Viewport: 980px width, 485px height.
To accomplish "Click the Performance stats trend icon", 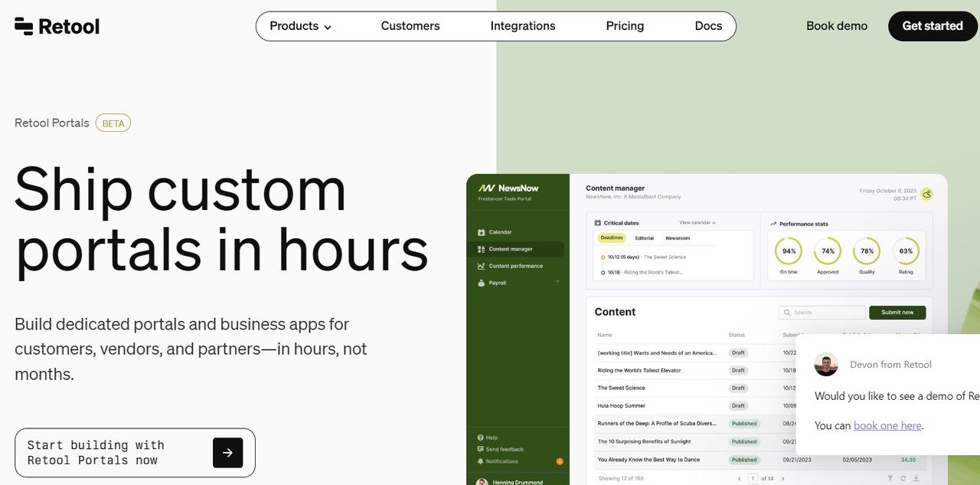I will 773,224.
